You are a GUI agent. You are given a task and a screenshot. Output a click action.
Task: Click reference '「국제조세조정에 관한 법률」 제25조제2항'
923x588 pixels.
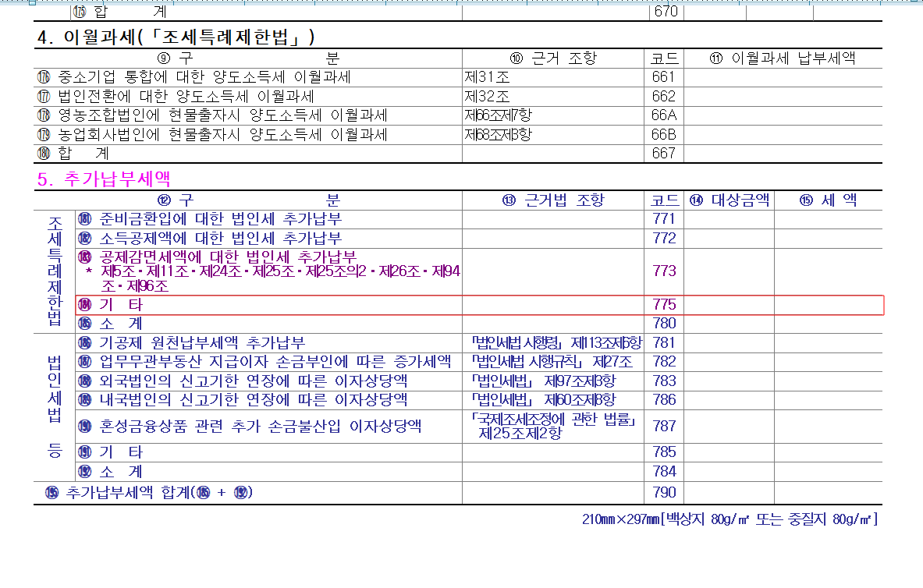(554, 427)
